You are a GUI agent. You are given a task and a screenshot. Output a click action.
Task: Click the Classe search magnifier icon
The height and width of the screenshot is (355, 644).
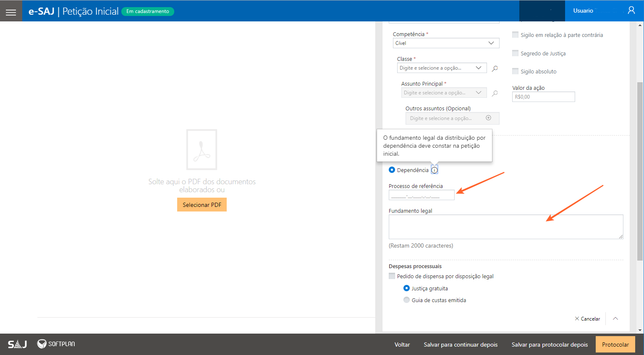495,68
